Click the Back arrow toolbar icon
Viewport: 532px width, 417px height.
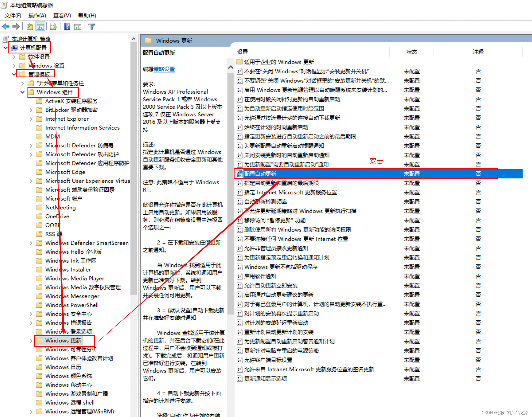[6, 26]
